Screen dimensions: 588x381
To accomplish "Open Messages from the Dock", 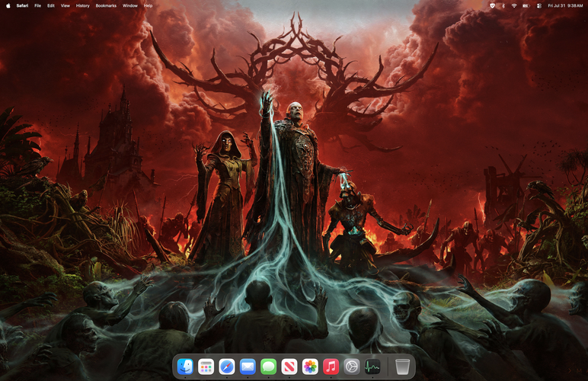I will (x=269, y=367).
